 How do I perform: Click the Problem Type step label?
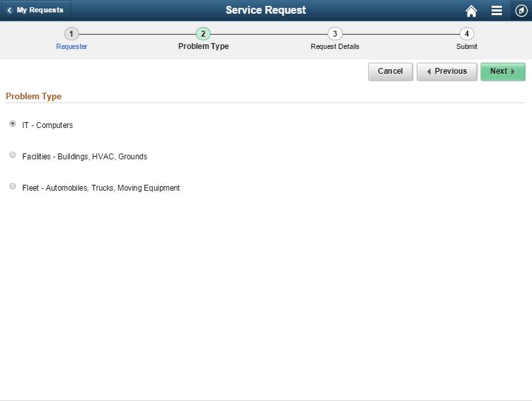(x=203, y=46)
